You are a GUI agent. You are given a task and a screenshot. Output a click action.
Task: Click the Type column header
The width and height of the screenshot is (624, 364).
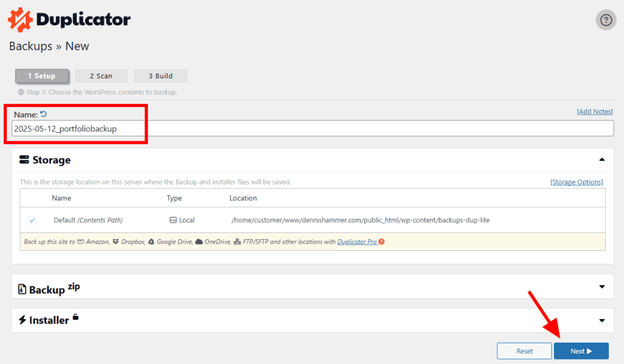click(174, 198)
